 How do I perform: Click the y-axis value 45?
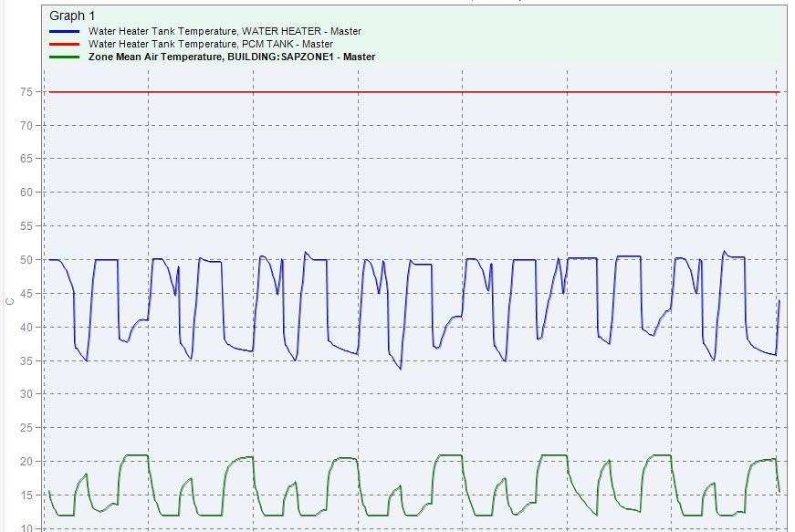pyautogui.click(x=26, y=293)
